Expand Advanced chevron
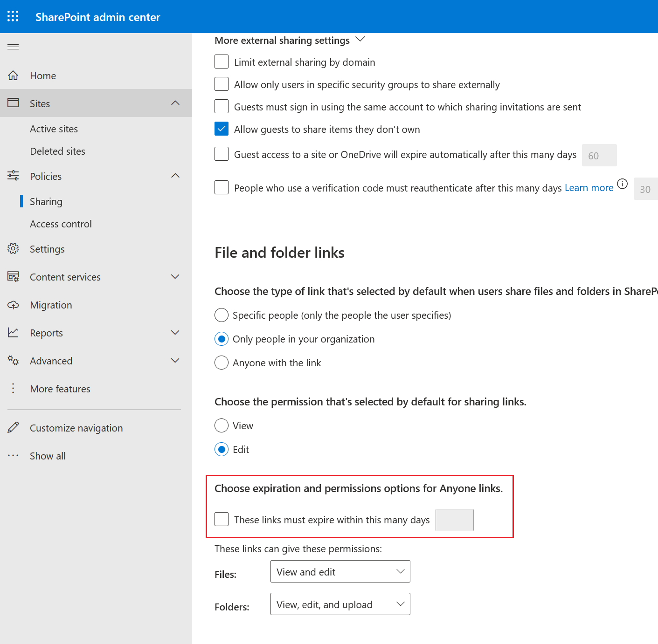The height and width of the screenshot is (644, 658). (x=175, y=361)
